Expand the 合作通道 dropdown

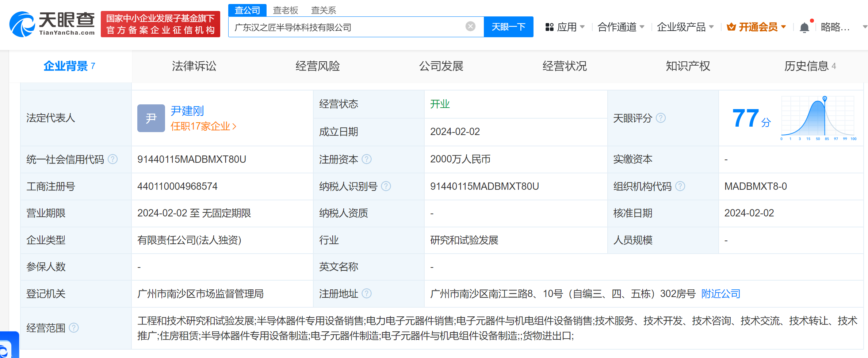click(x=621, y=27)
